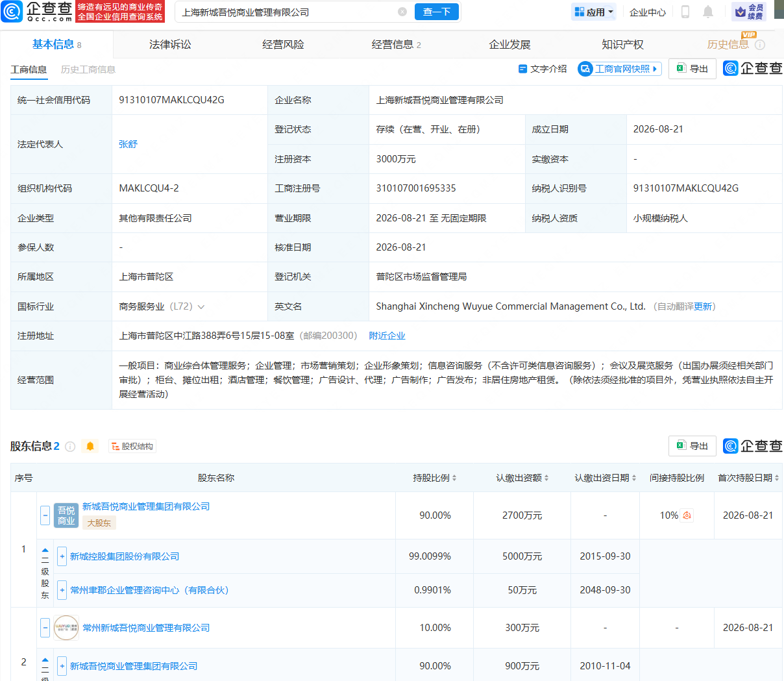Expand 新城控股集团股份有限公司 row
The image size is (784, 681).
tap(62, 556)
